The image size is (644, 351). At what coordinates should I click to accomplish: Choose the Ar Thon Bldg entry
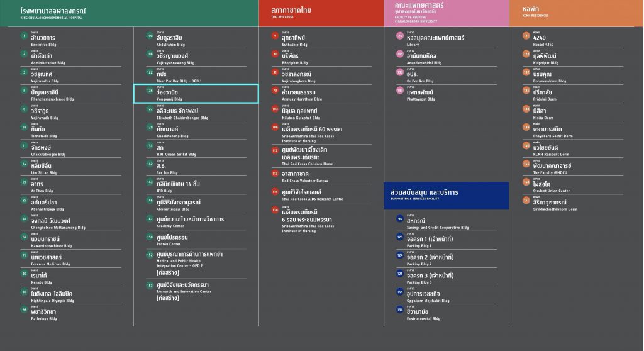(x=70, y=186)
